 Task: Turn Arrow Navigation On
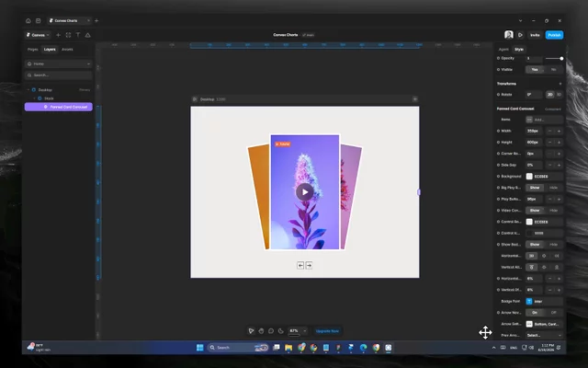535,313
